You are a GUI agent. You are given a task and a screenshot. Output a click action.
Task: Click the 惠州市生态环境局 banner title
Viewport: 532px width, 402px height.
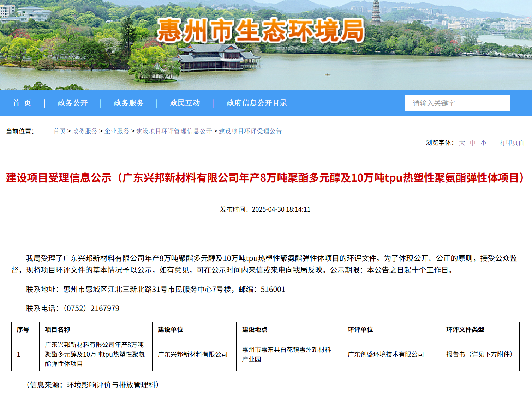[x=261, y=31]
